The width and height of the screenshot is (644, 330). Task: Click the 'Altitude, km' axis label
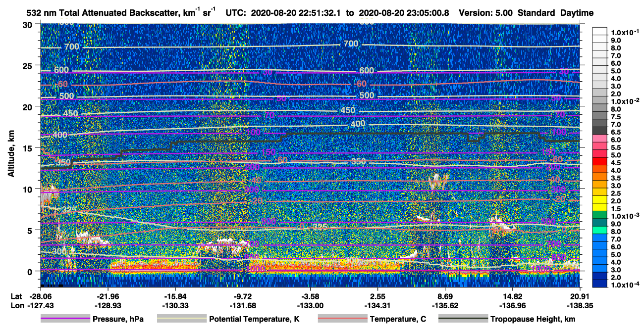pyautogui.click(x=11, y=154)
